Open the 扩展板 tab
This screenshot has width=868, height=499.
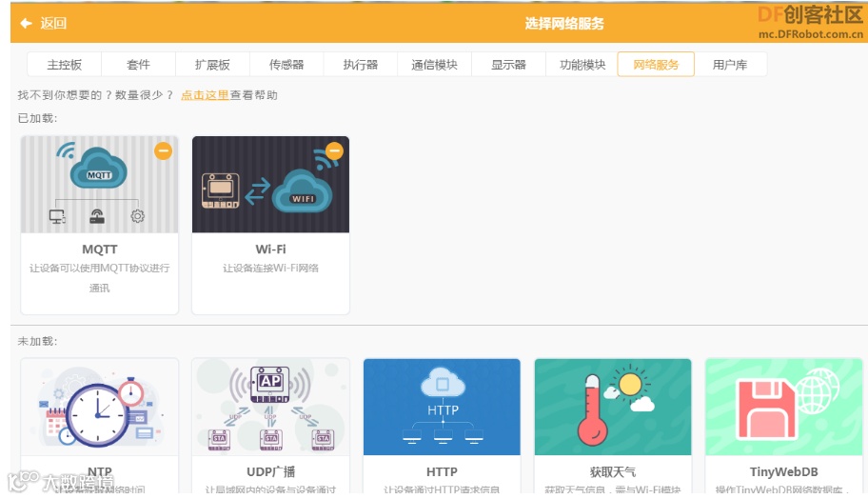[212, 64]
